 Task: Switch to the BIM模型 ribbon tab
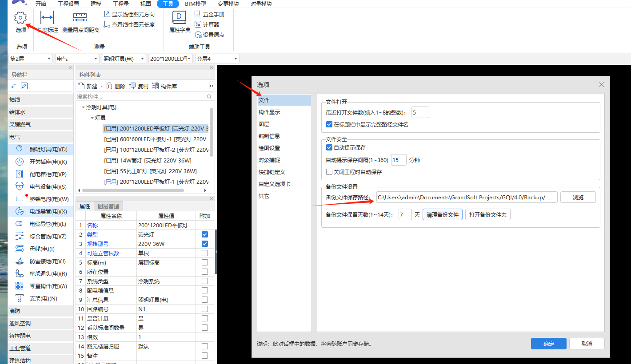click(196, 4)
